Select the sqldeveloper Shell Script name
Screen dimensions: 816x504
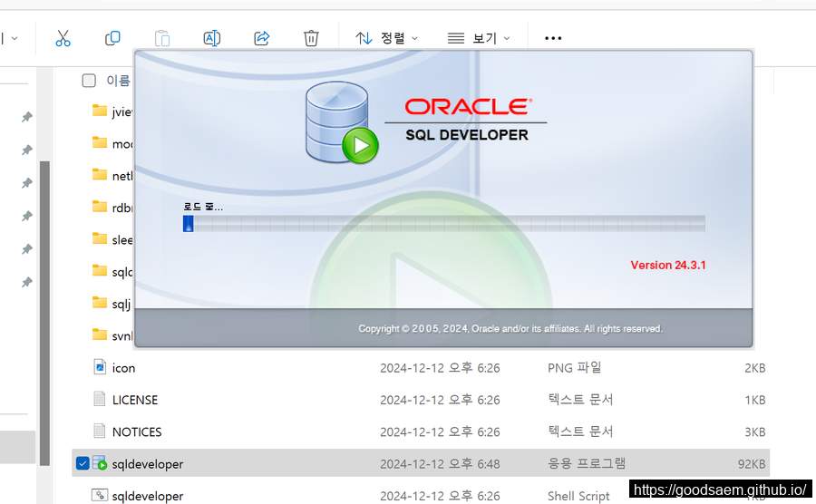[x=148, y=496]
